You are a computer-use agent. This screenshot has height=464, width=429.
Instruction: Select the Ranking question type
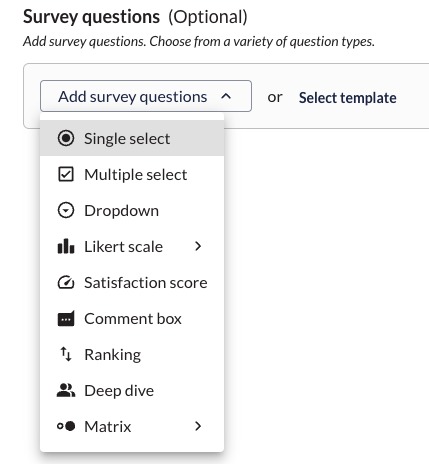pos(132,354)
